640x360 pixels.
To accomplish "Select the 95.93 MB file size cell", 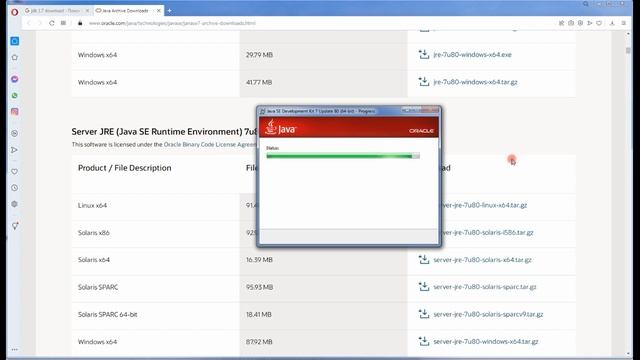I will tap(259, 287).
